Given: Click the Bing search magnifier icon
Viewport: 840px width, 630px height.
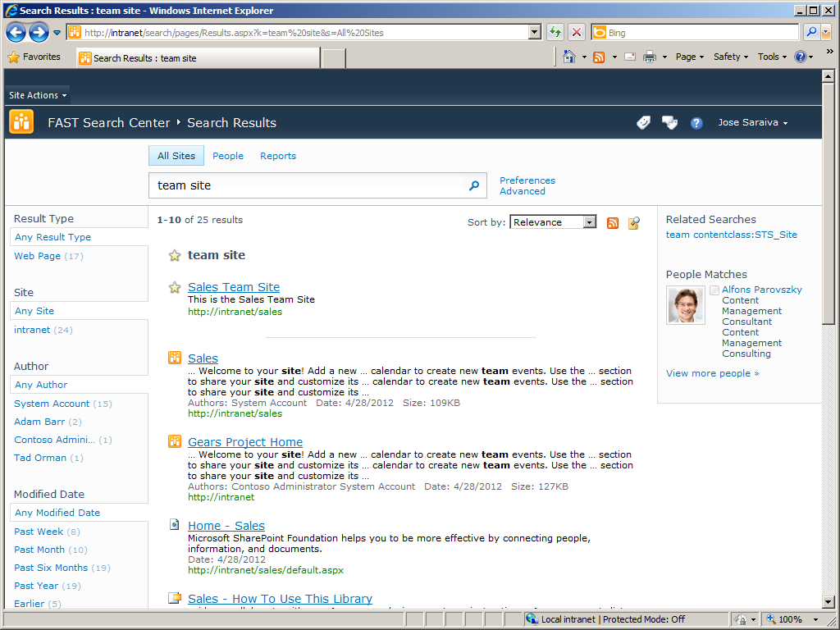Looking at the screenshot, I should click(x=811, y=32).
